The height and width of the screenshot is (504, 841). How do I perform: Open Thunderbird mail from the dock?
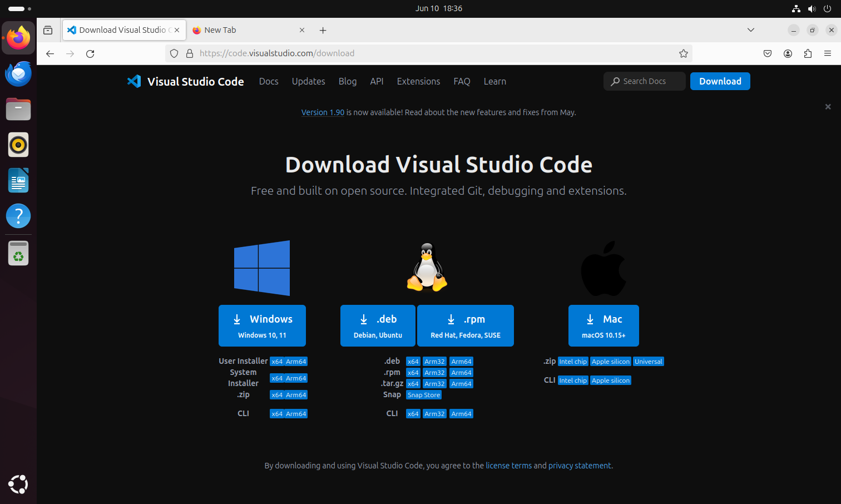18,73
